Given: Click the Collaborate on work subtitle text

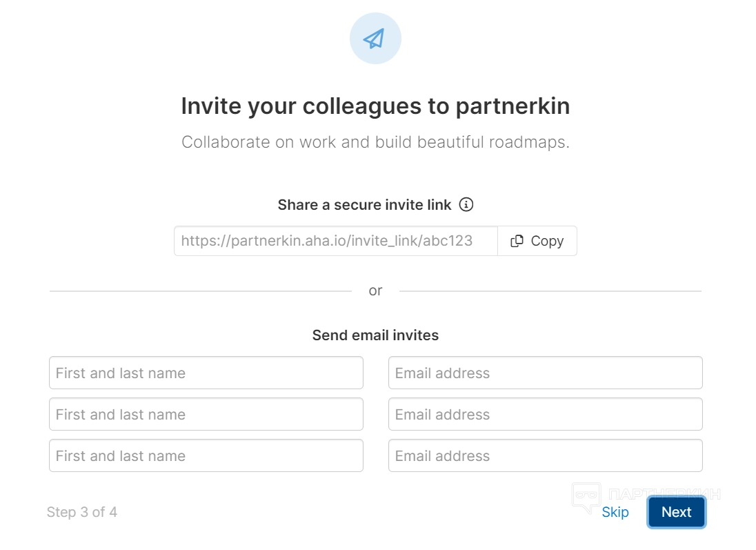Looking at the screenshot, I should (375, 142).
